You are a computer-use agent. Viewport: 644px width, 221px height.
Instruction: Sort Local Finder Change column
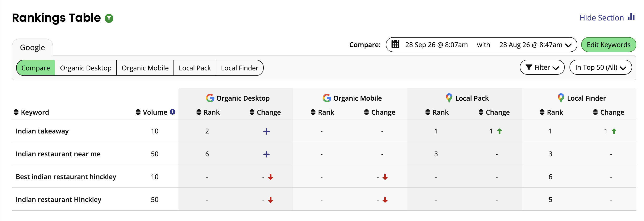595,112
